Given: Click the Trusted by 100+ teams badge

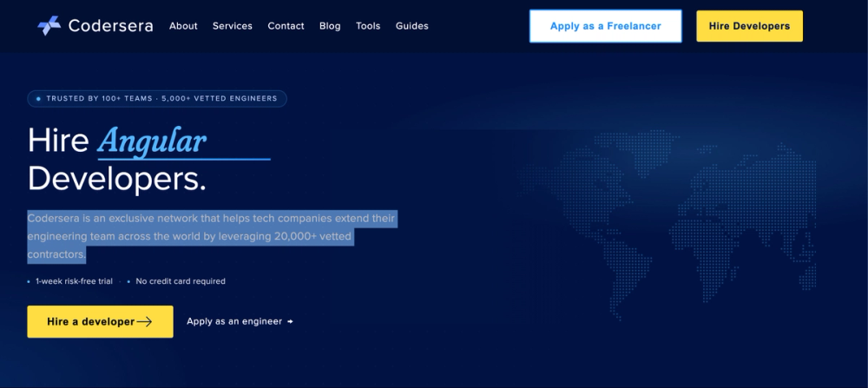Looking at the screenshot, I should click(x=157, y=99).
